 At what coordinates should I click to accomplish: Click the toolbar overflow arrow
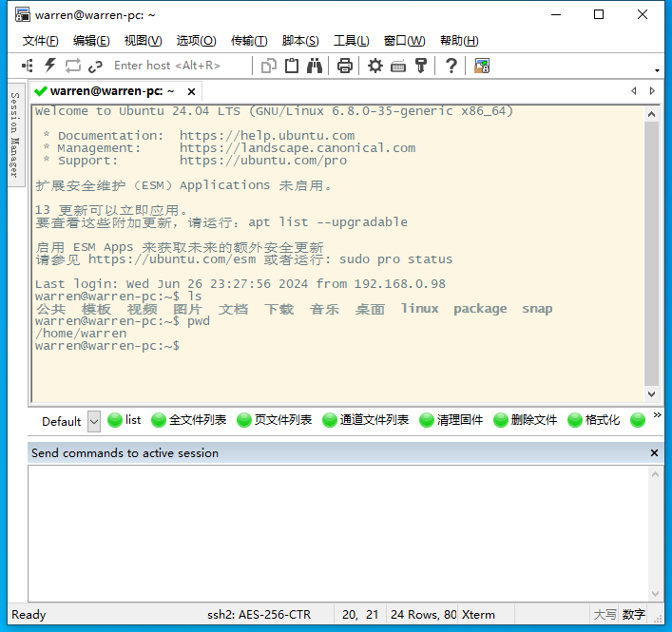[x=657, y=70]
